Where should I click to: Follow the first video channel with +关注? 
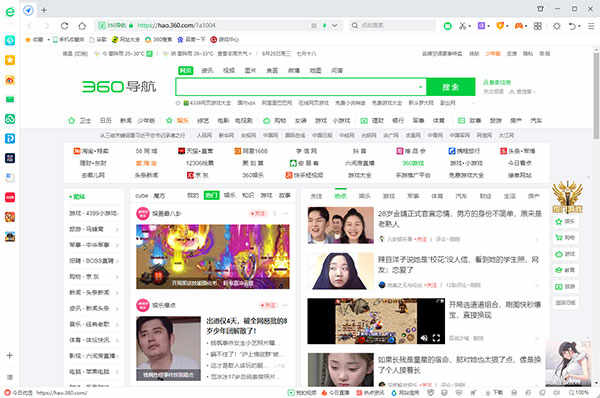coord(258,213)
